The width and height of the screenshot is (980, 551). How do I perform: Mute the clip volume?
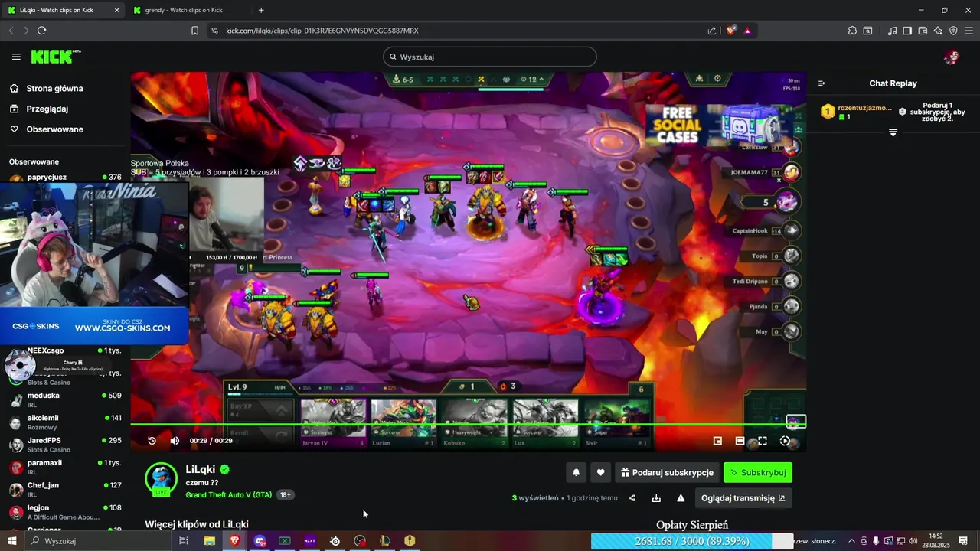175,441
